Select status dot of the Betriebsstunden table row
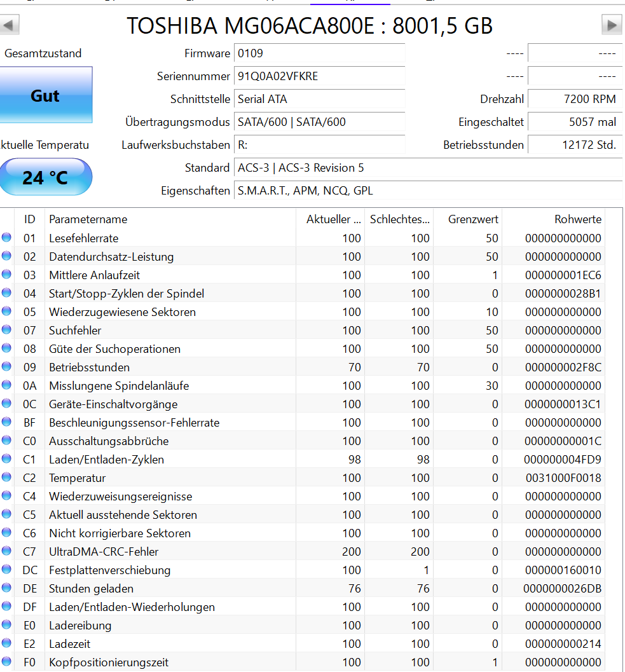Image resolution: width=625 pixels, height=672 pixels. tap(6, 366)
